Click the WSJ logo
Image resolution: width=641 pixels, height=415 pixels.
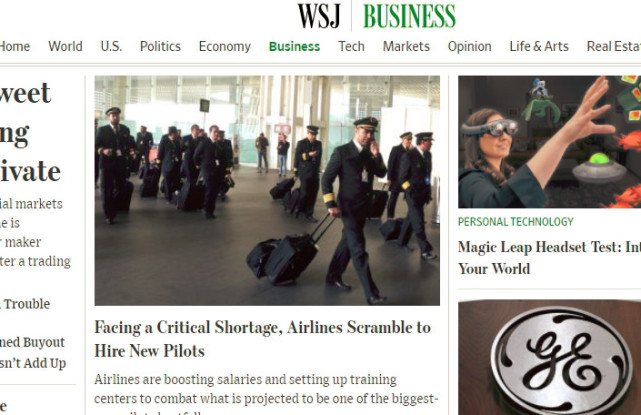click(319, 16)
